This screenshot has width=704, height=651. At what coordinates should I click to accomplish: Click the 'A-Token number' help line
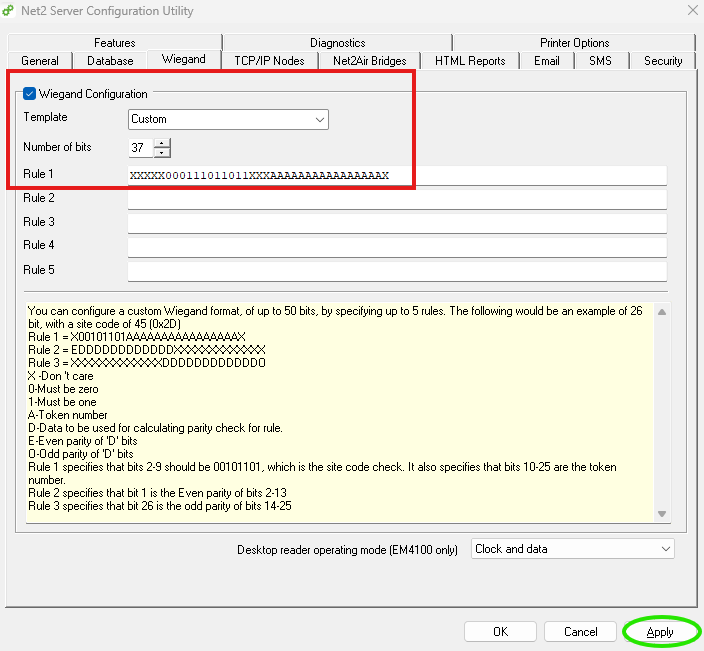coord(68,415)
